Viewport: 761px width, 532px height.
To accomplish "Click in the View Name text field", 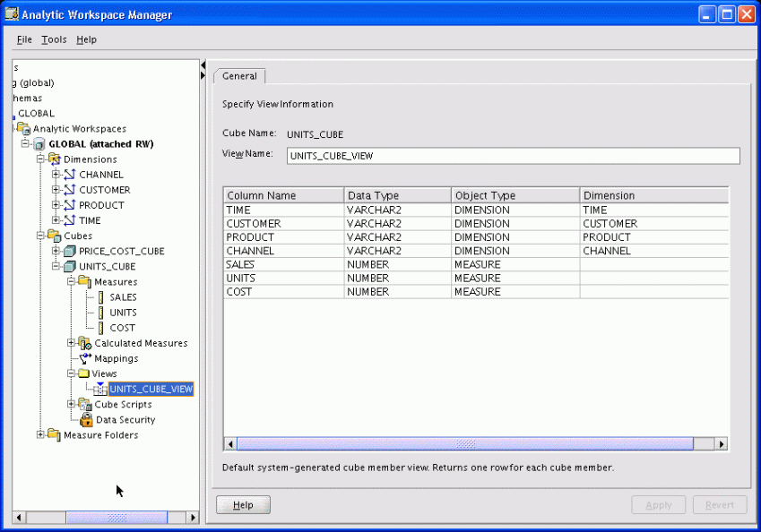I will tap(513, 156).
